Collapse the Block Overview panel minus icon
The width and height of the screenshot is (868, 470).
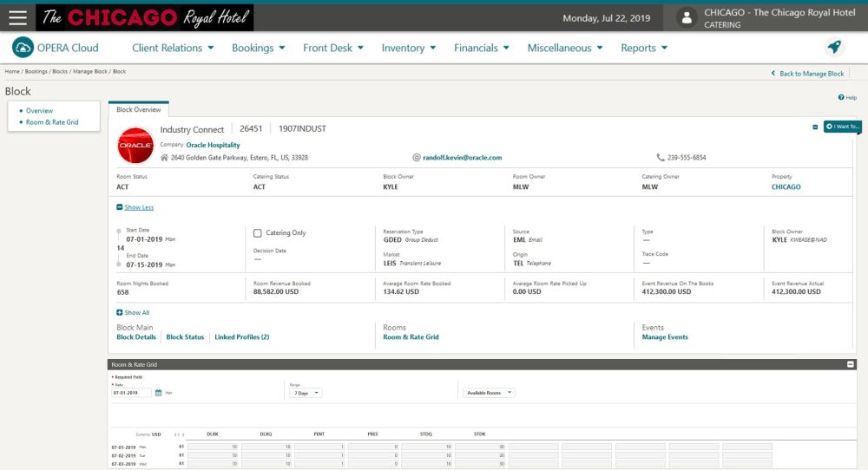coord(815,127)
